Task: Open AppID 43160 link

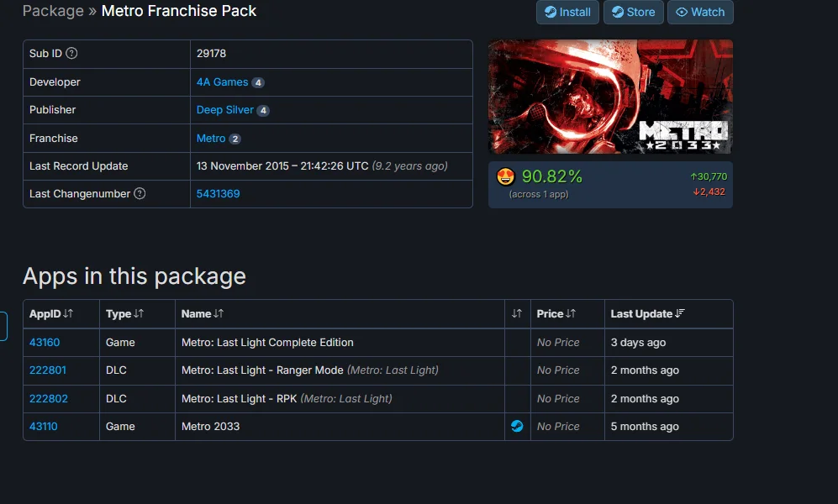Action: [45, 342]
